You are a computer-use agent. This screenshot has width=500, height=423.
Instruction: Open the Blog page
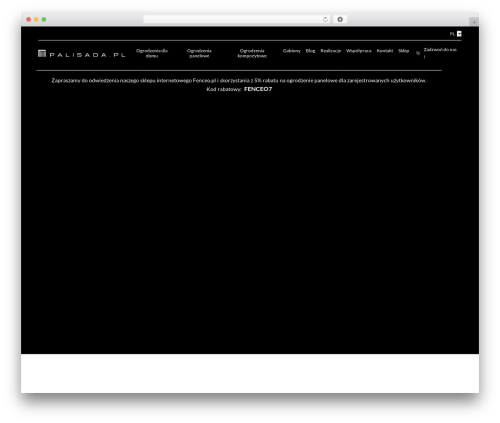(310, 51)
